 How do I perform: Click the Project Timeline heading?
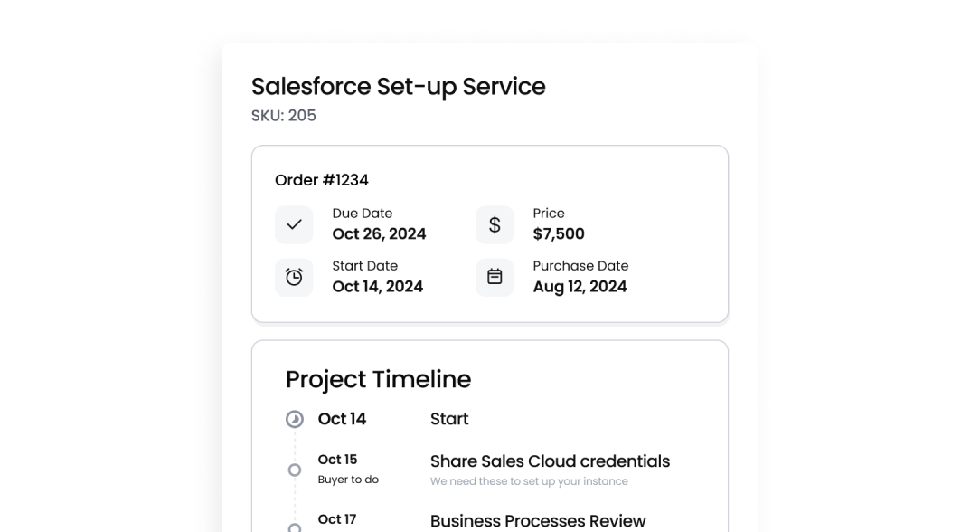[378, 379]
